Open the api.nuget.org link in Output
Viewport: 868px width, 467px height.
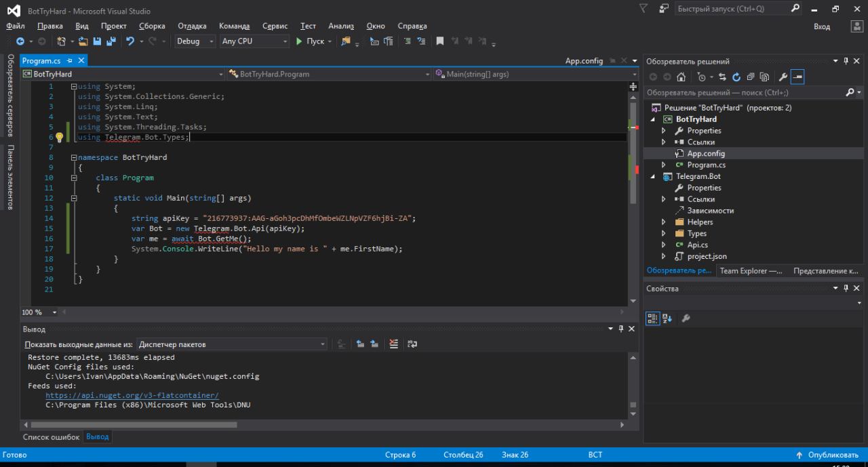pyautogui.click(x=132, y=395)
